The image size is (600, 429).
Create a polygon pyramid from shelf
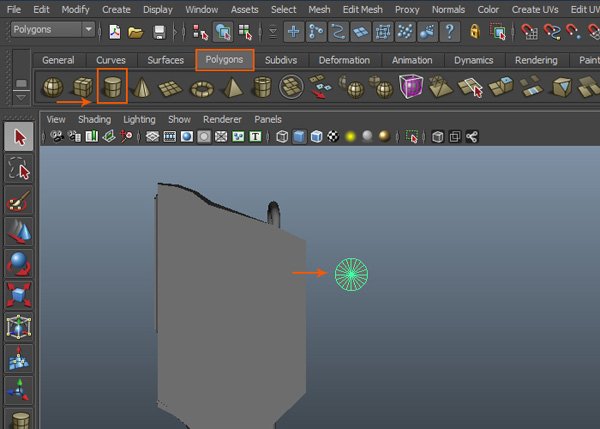click(233, 87)
